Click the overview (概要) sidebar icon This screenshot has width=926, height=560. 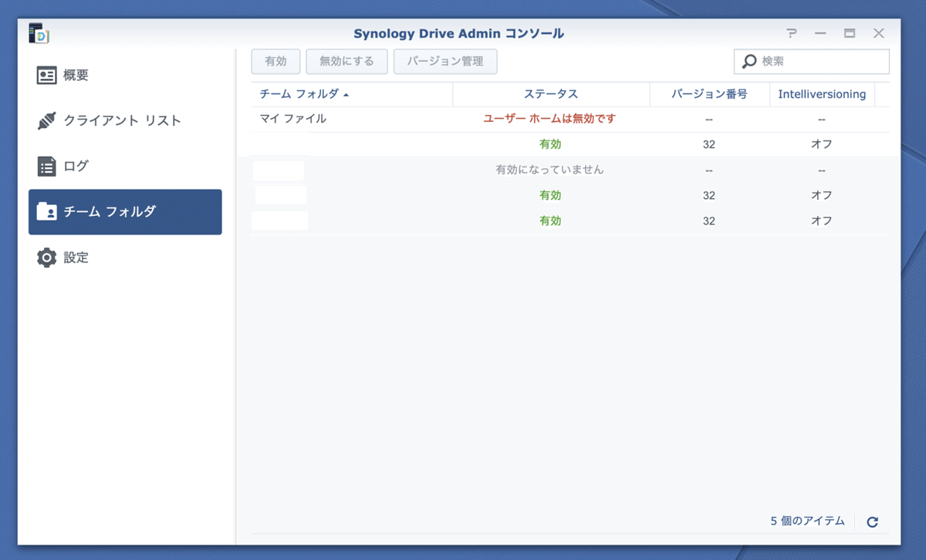(47, 76)
